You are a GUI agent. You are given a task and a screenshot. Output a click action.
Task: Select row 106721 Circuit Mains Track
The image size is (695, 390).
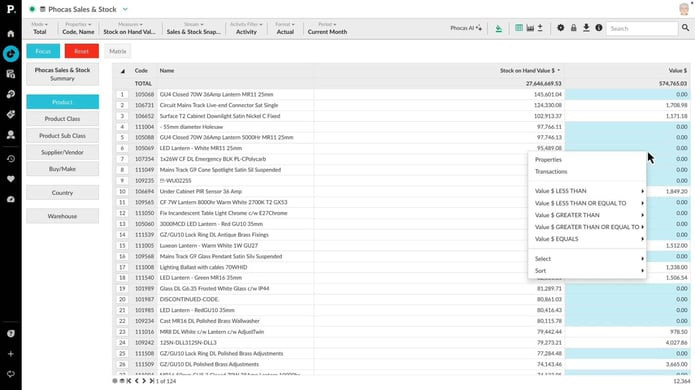402,105
